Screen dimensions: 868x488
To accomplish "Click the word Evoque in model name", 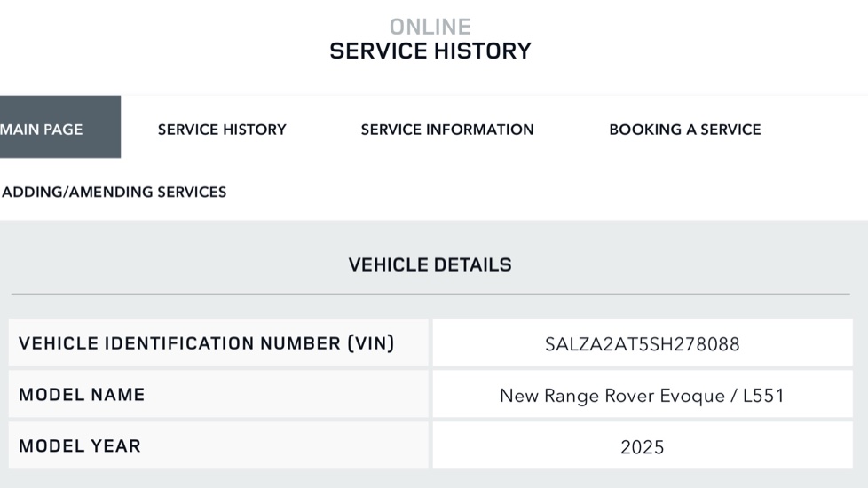I will [689, 396].
